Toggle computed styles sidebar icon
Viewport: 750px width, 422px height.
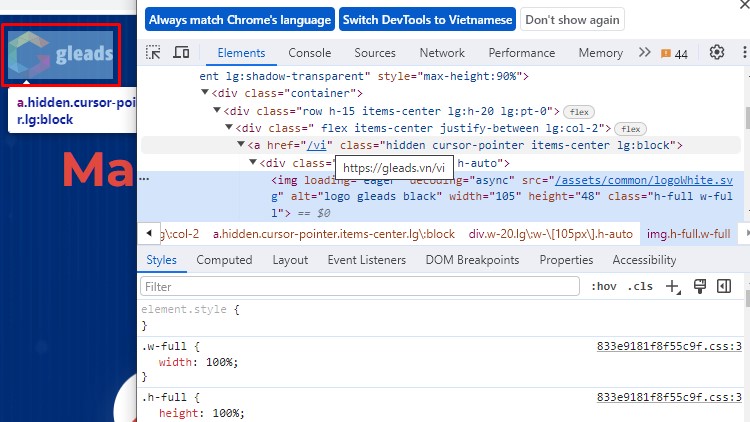724,286
